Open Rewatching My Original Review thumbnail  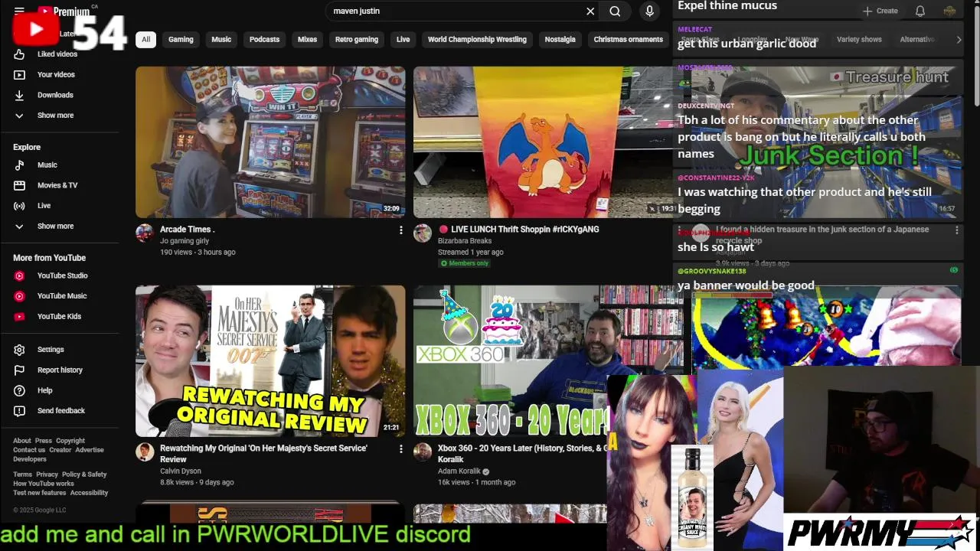pos(270,360)
